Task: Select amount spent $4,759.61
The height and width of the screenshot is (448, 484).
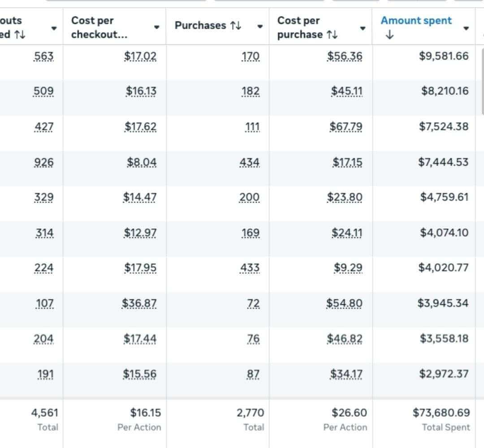Action: click(x=444, y=197)
